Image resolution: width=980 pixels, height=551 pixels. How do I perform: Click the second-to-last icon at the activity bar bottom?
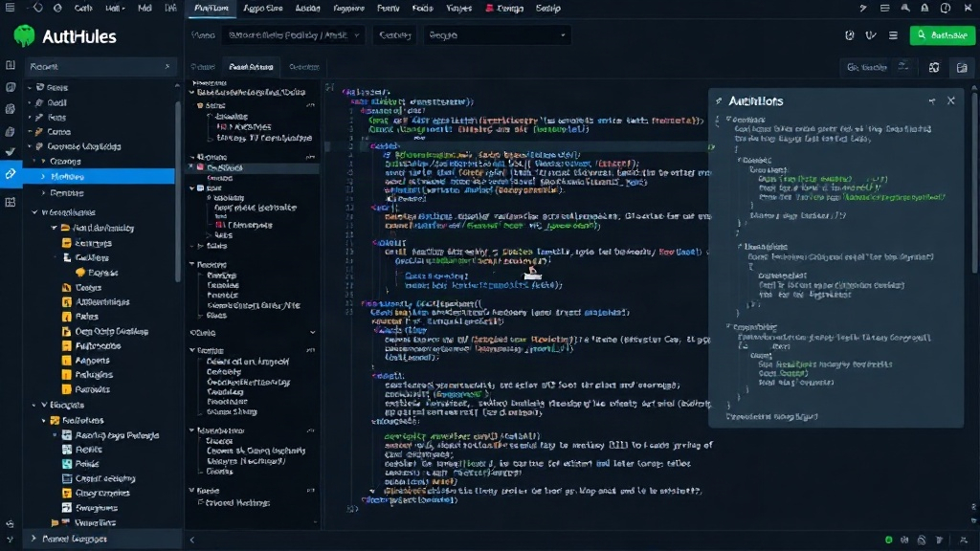(x=10, y=523)
